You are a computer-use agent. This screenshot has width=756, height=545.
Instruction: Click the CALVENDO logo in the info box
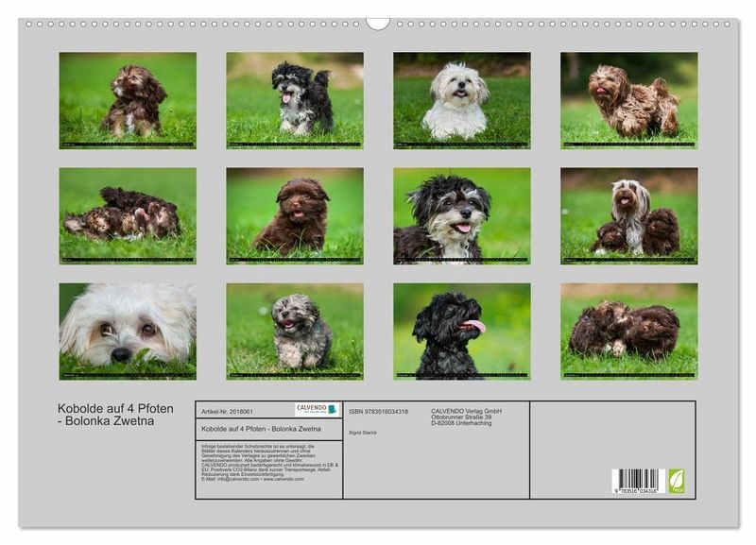click(x=316, y=410)
